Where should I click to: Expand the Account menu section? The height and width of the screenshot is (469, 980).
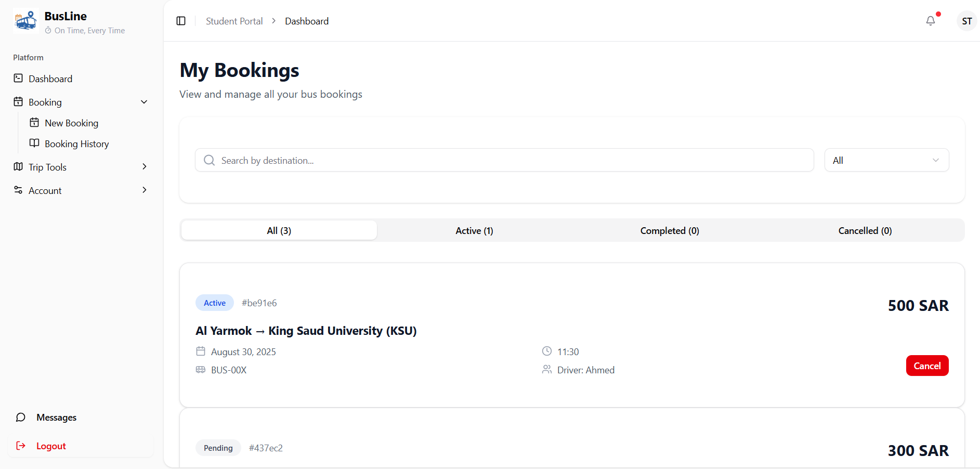pos(144,190)
